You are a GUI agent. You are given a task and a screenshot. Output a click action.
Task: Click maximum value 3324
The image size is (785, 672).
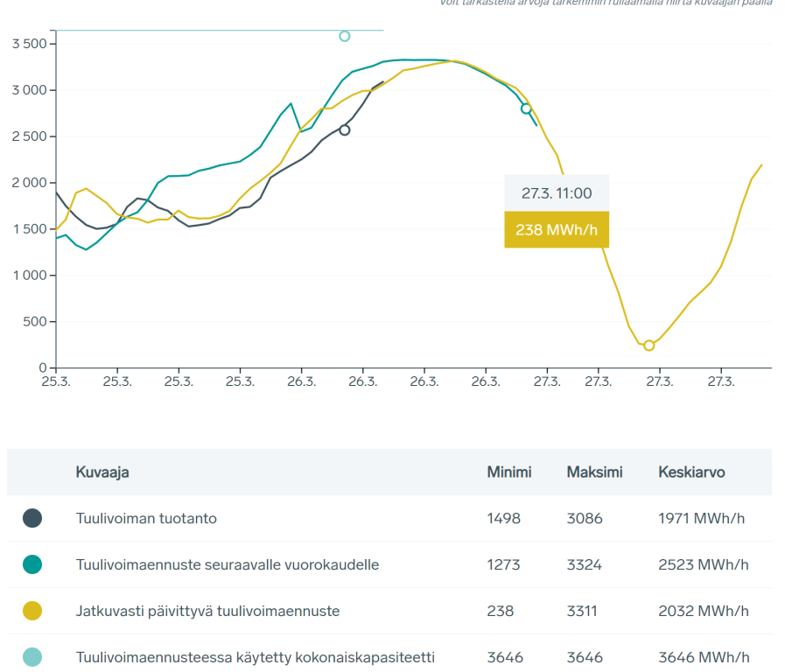pos(585,564)
